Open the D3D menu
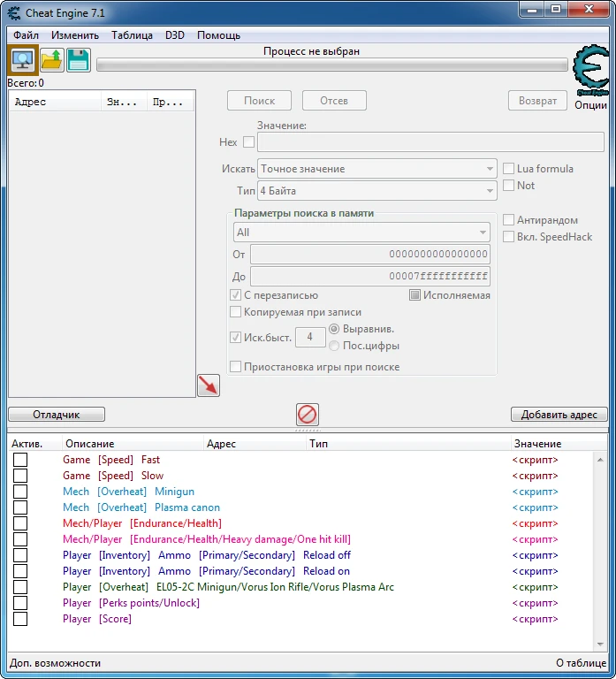The image size is (616, 679). tap(175, 35)
